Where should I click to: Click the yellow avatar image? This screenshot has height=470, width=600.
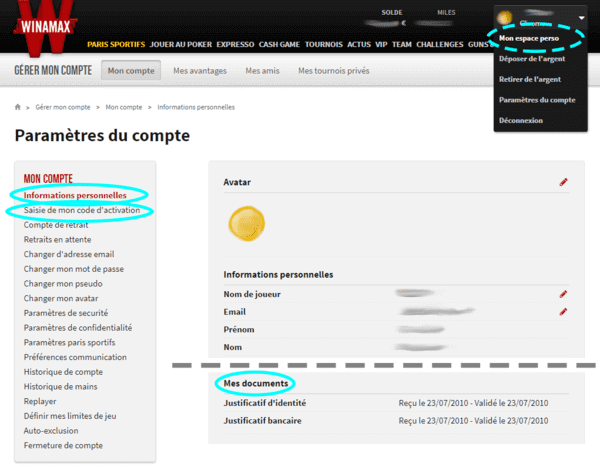coord(247,224)
